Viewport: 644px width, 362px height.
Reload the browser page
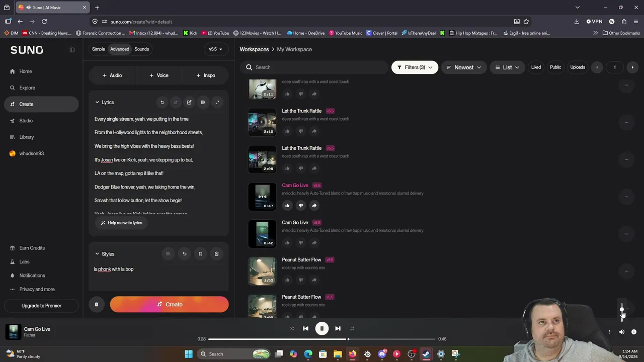pos(44,22)
